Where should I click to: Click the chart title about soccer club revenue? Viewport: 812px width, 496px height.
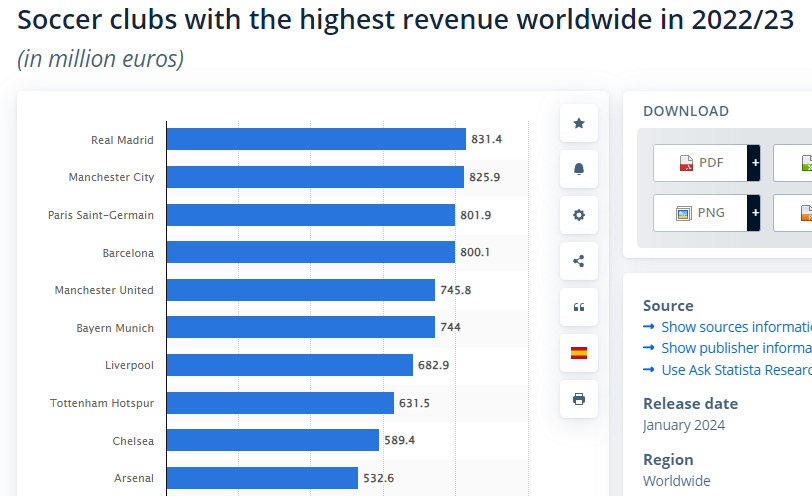[405, 20]
